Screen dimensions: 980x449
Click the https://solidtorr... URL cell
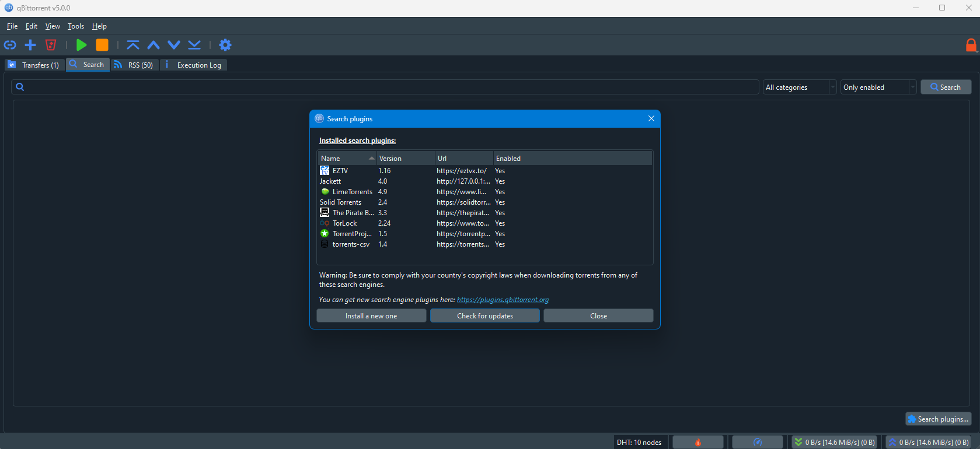point(463,202)
